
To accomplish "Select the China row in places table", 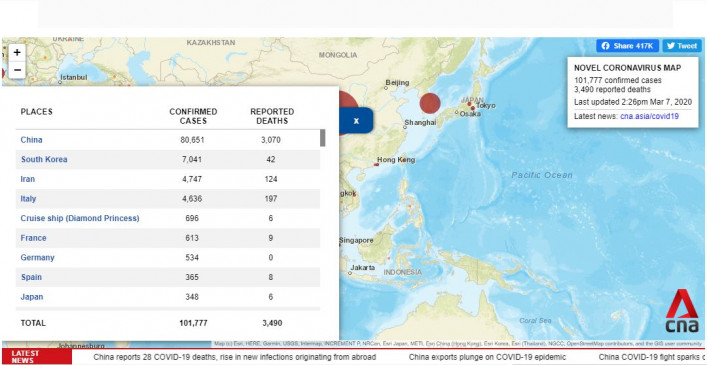I will pyautogui.click(x=168, y=140).
